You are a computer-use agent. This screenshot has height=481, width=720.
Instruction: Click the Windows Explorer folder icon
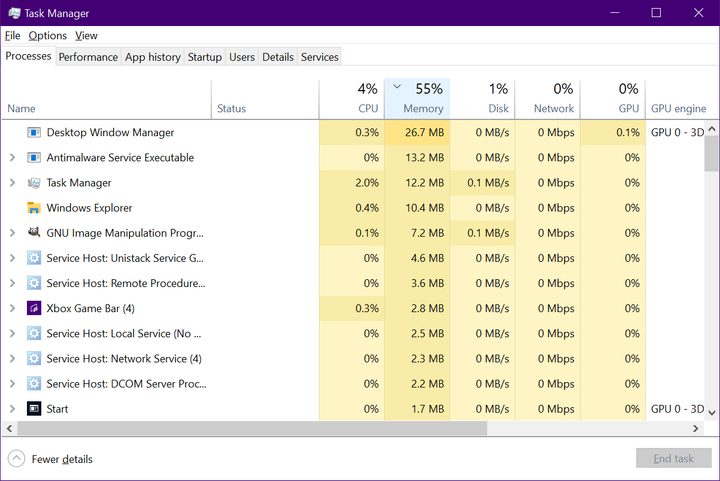point(34,208)
